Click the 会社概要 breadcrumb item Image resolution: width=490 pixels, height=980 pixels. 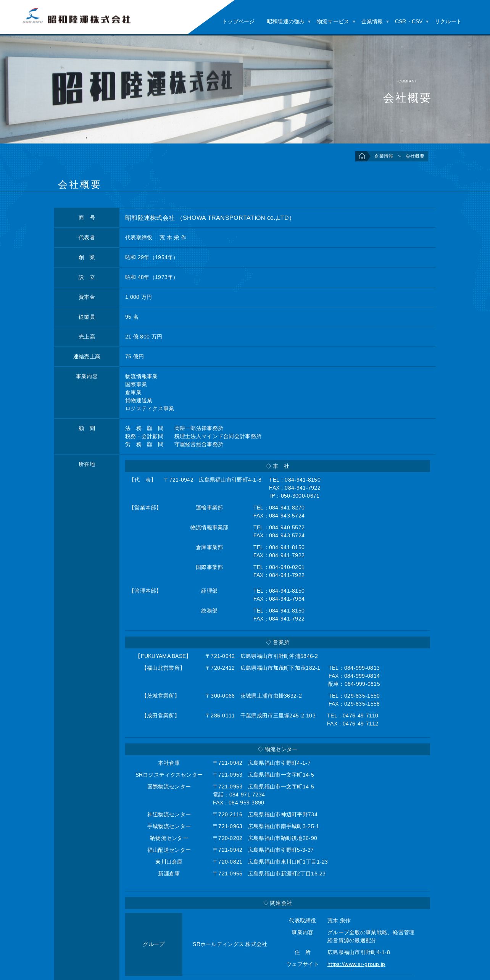(415, 156)
